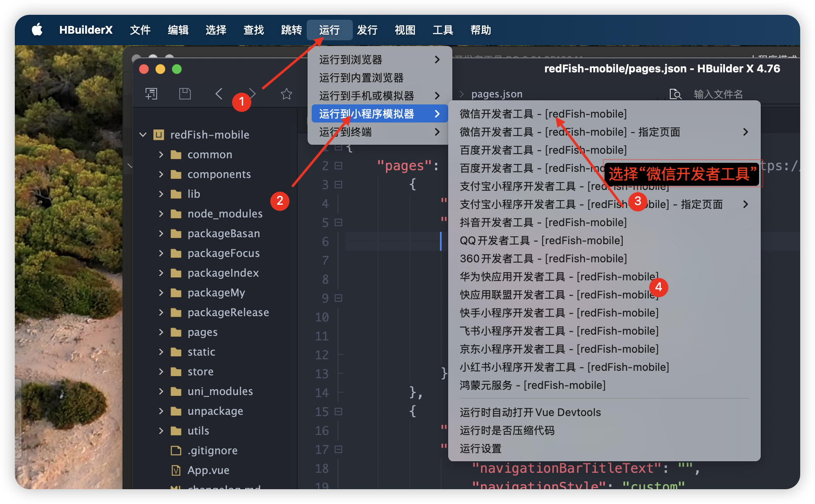Screen dimensions: 815x504
Task: Toggle 运行时自动打开 Vue Devtools
Action: pos(530,412)
